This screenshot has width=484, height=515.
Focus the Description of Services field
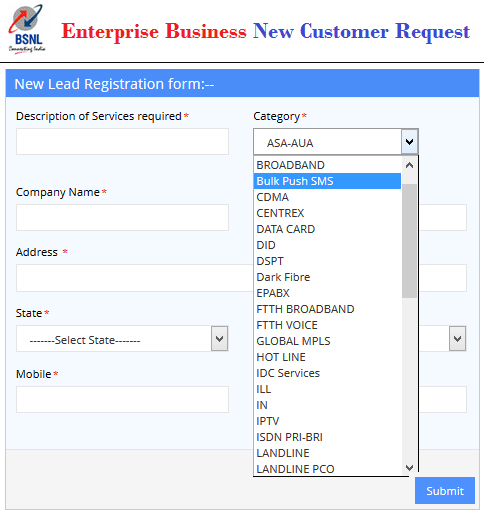tap(122, 141)
